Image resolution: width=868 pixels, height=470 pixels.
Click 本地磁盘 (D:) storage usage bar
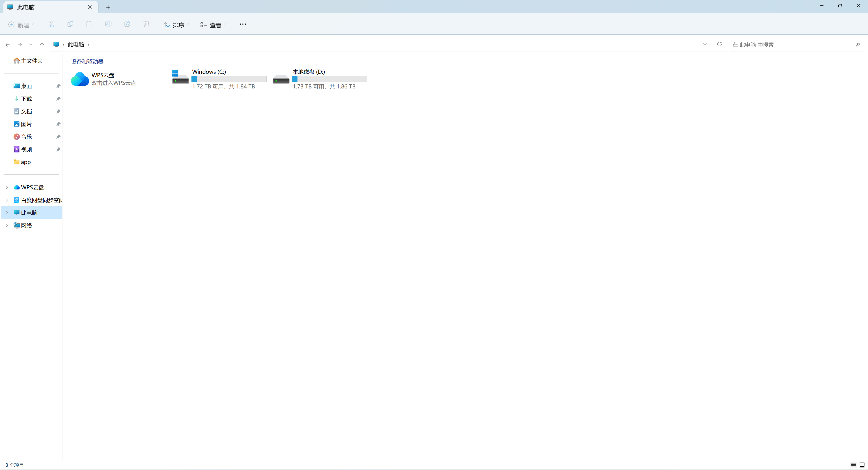pyautogui.click(x=330, y=79)
